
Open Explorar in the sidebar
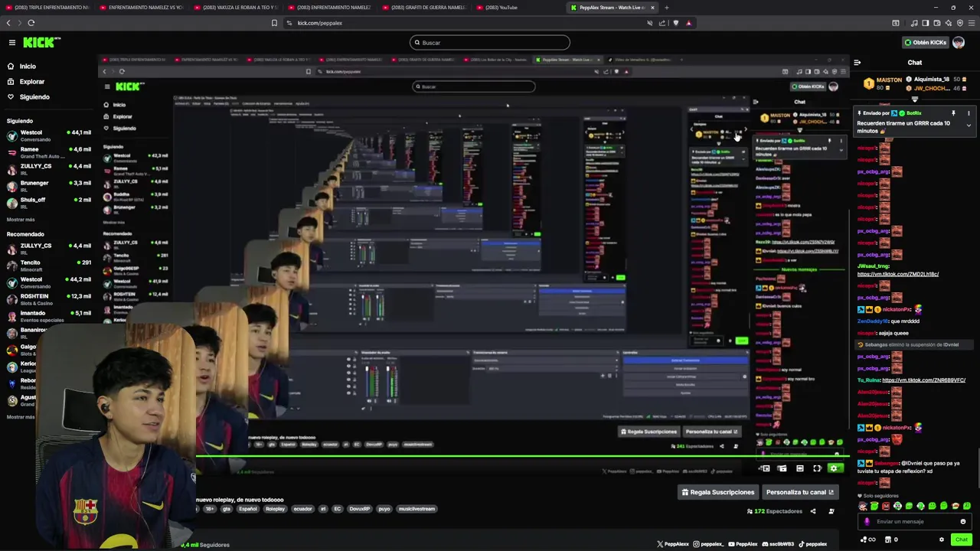[x=32, y=82]
